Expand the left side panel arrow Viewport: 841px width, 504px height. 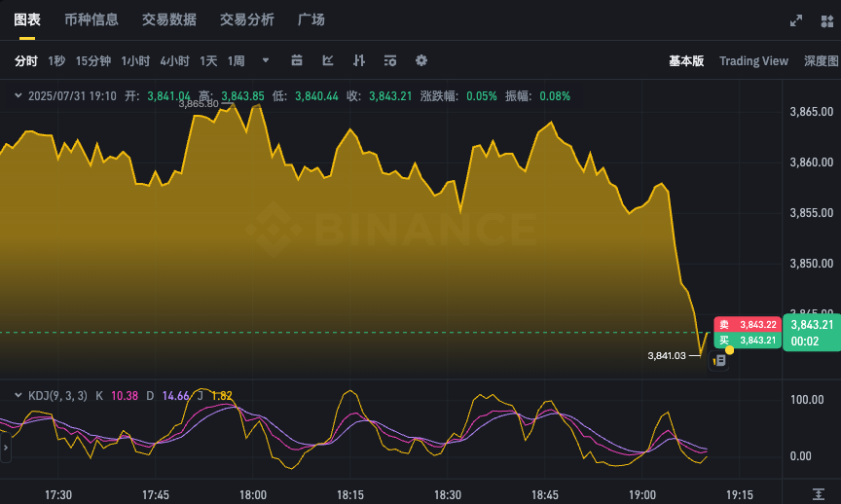tap(4, 448)
